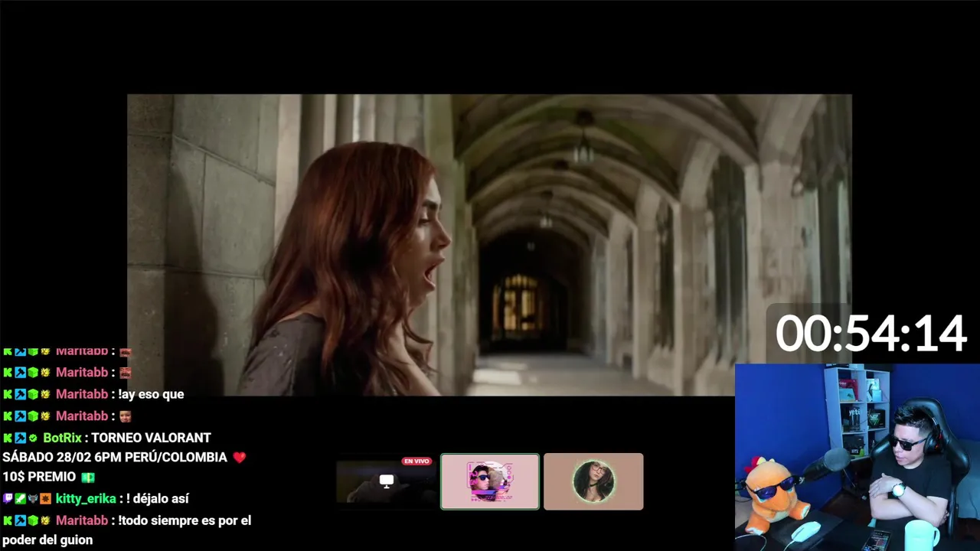The image size is (980, 551).
Task: Select the tan card with round portrait
Action: coord(593,481)
